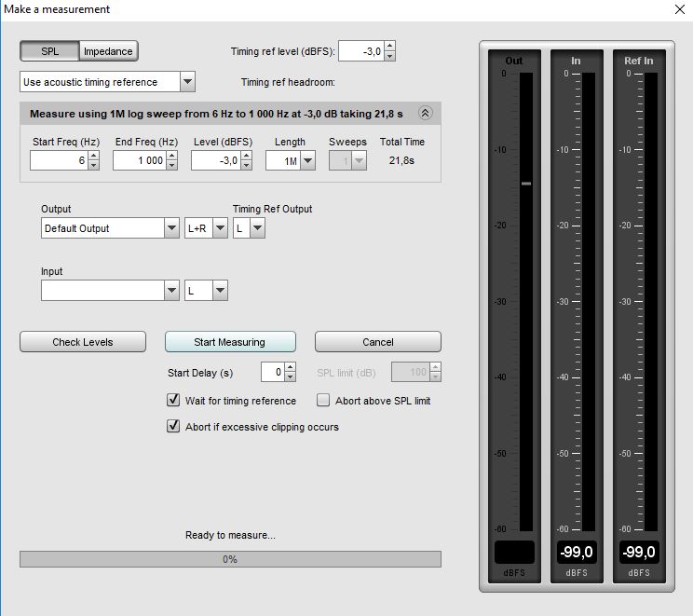The image size is (693, 616).
Task: Switch to SPL measurement mode
Action: coord(50,51)
